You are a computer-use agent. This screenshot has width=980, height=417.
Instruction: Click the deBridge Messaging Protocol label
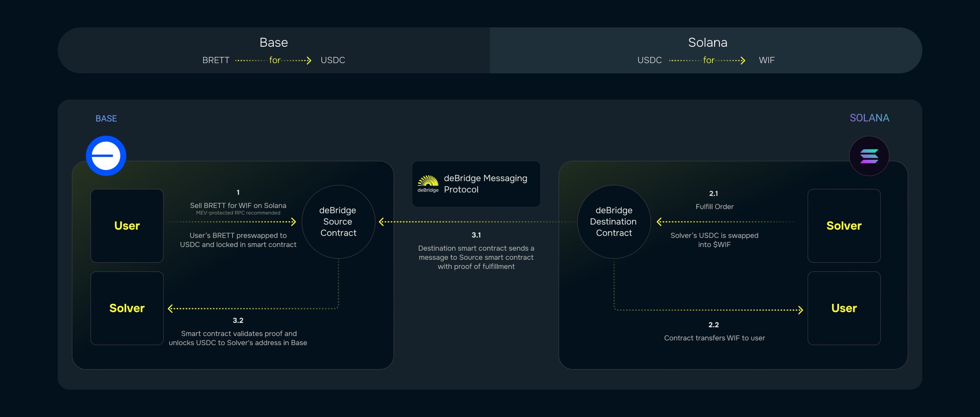[485, 184]
